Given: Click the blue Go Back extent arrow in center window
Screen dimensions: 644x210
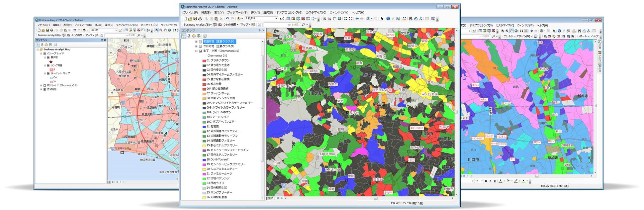Looking at the screenshot, I should [x=357, y=19].
